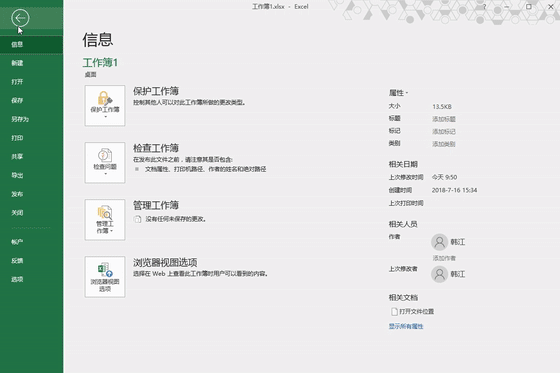Screen dimensions: 560x373
Task: Click 添加作者 to add an author
Action: pyautogui.click(x=444, y=258)
